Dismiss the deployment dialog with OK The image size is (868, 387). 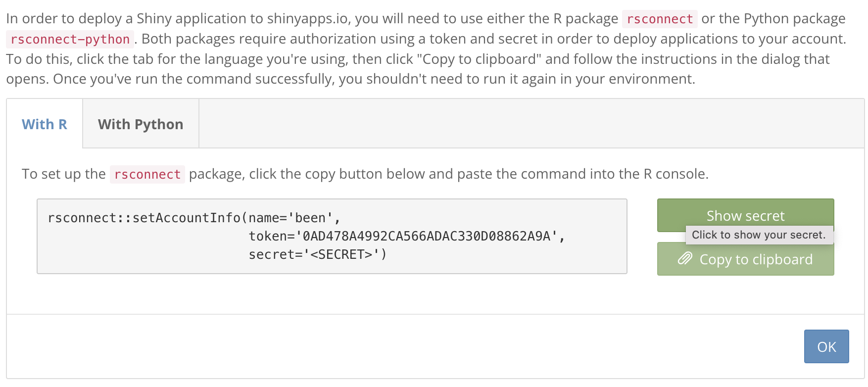coord(825,346)
